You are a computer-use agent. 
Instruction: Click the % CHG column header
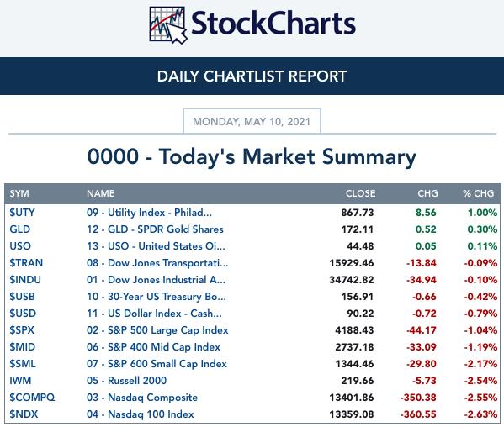478,193
